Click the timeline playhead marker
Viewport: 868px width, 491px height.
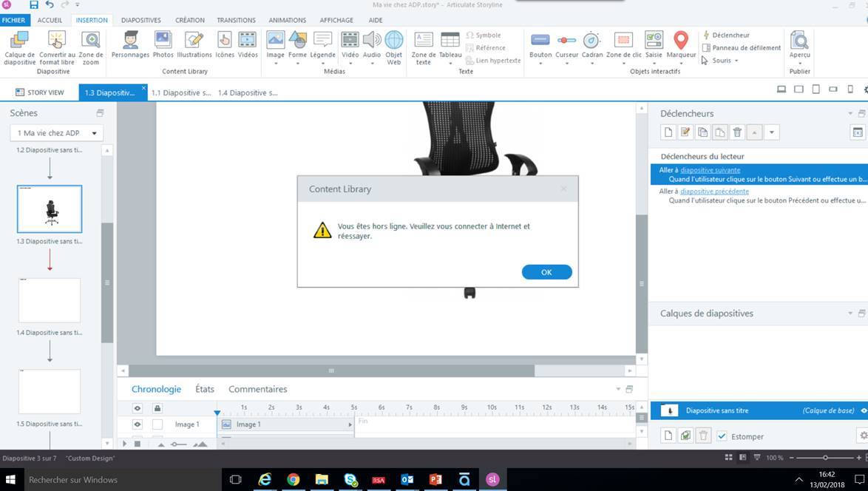coord(217,413)
